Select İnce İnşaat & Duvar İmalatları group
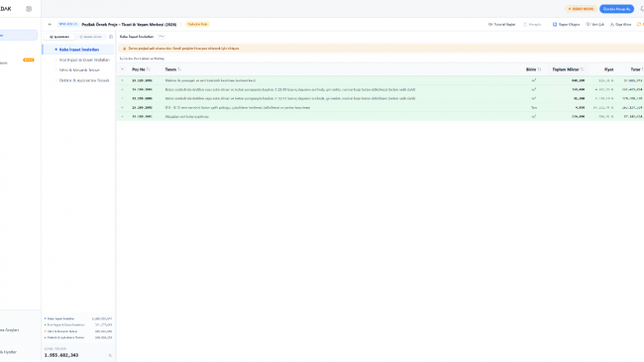 coord(84,60)
